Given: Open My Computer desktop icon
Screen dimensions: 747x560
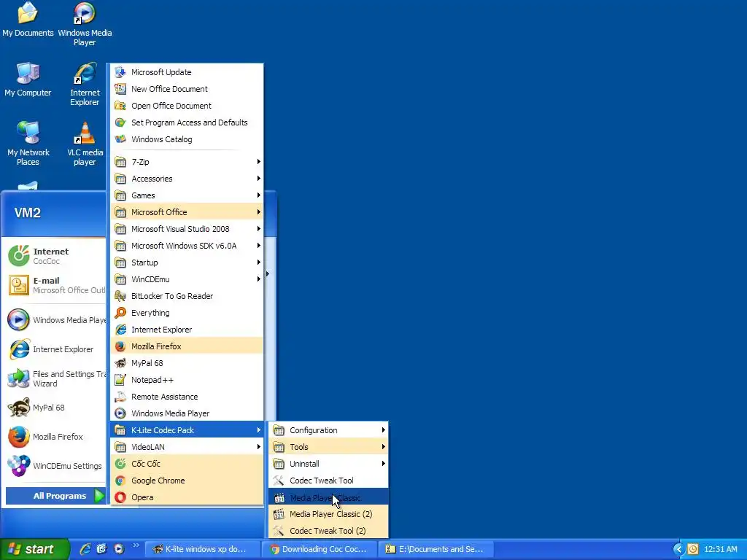Looking at the screenshot, I should [28, 79].
